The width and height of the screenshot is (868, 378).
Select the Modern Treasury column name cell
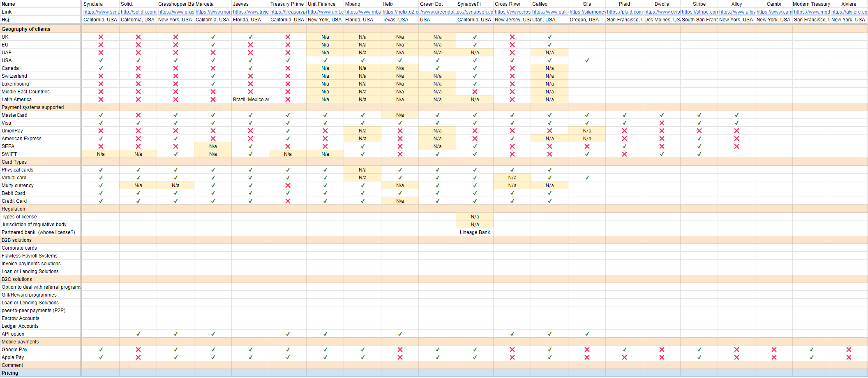click(x=811, y=4)
